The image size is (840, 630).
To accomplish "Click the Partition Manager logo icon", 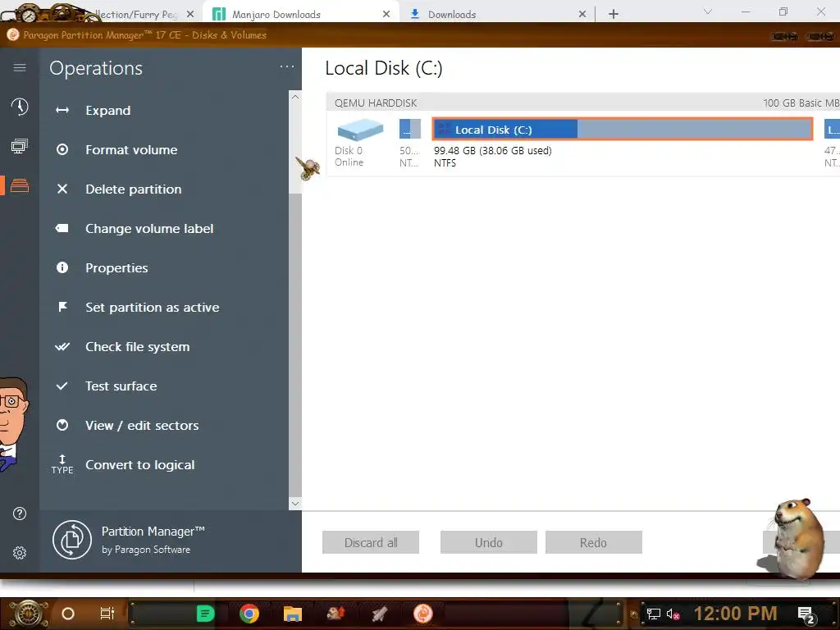I will 72,540.
